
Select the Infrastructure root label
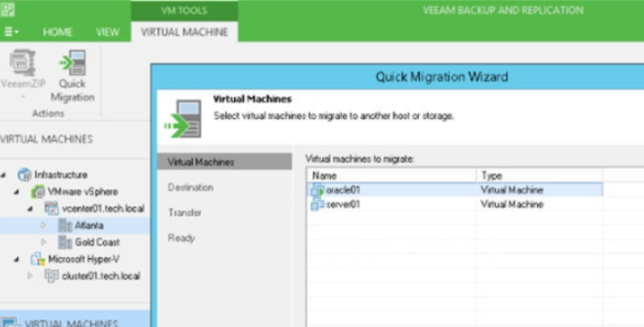61,175
